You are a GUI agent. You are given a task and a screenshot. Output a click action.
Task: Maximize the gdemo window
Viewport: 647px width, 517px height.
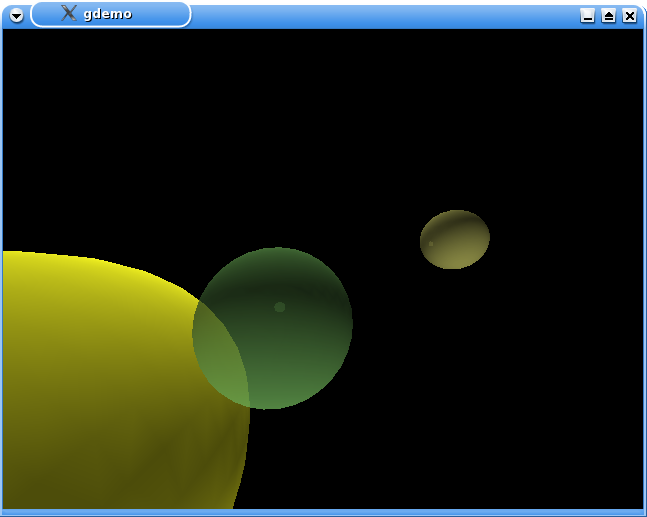point(608,16)
